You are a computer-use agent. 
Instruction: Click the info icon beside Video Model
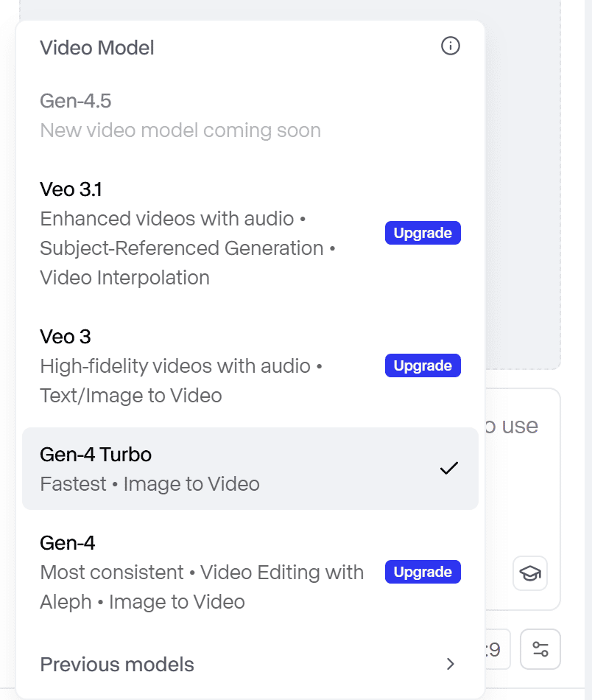[450, 46]
